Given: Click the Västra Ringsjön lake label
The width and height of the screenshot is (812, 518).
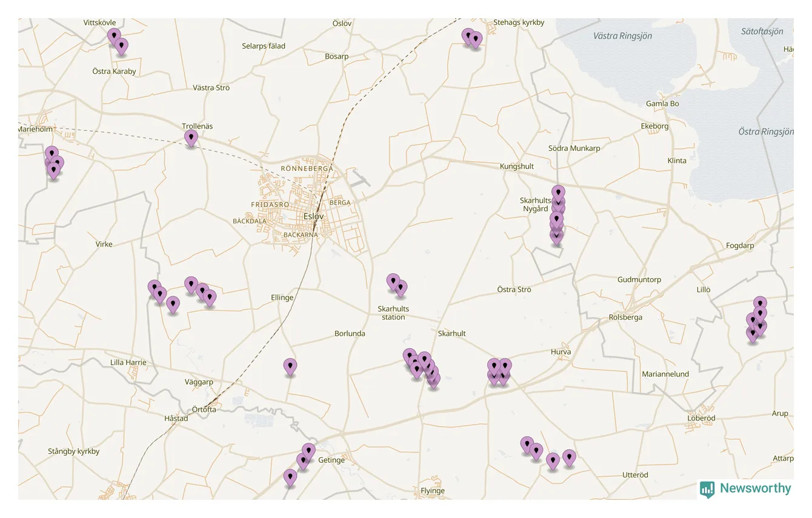Looking at the screenshot, I should pos(622,36).
